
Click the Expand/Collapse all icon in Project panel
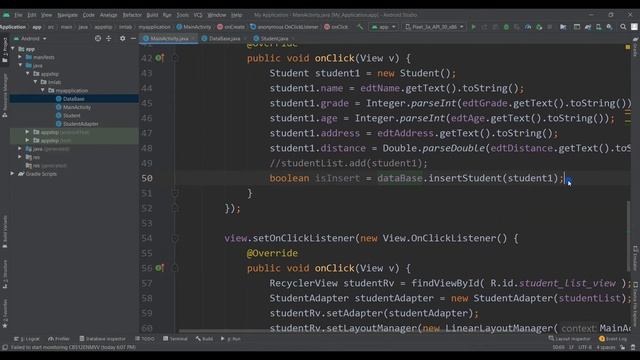tap(109, 38)
